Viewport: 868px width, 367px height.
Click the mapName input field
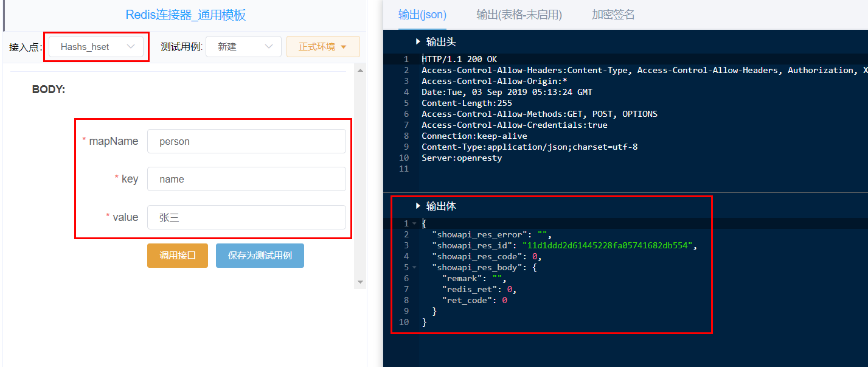246,141
